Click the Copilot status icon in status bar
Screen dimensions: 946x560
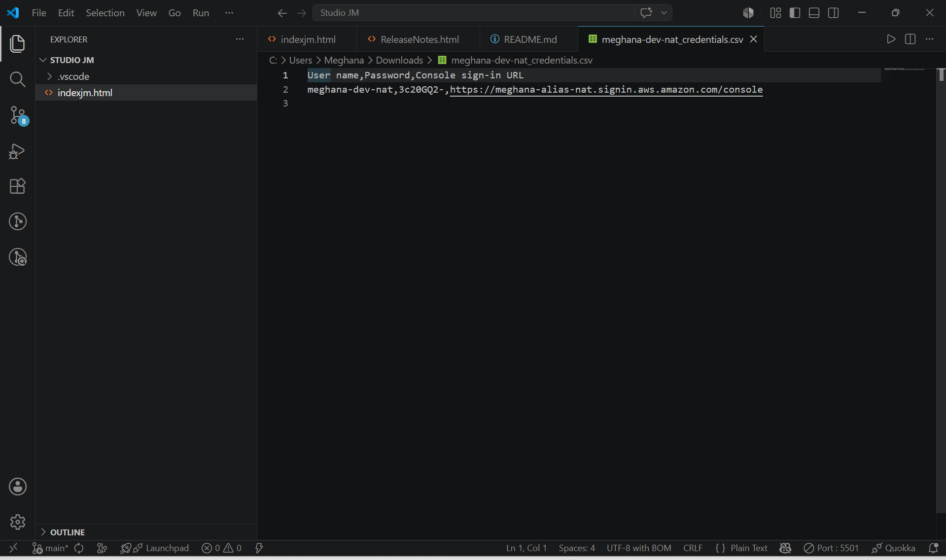[785, 548]
